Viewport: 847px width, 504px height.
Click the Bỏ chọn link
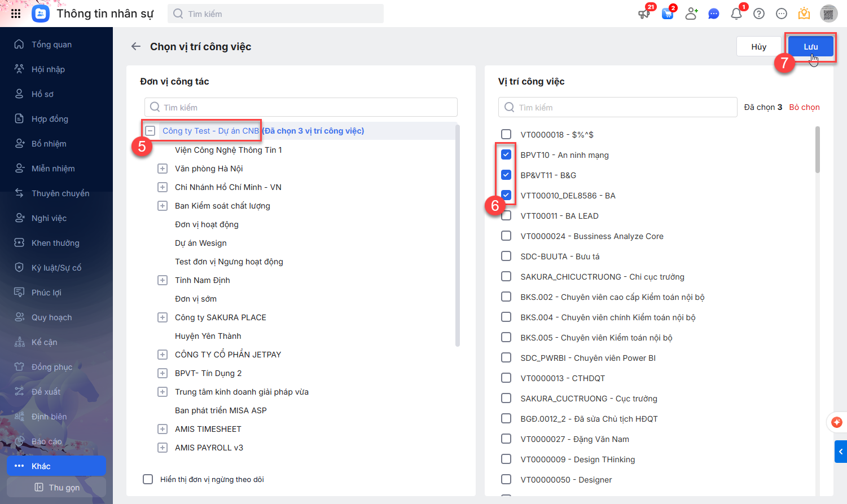tap(804, 107)
